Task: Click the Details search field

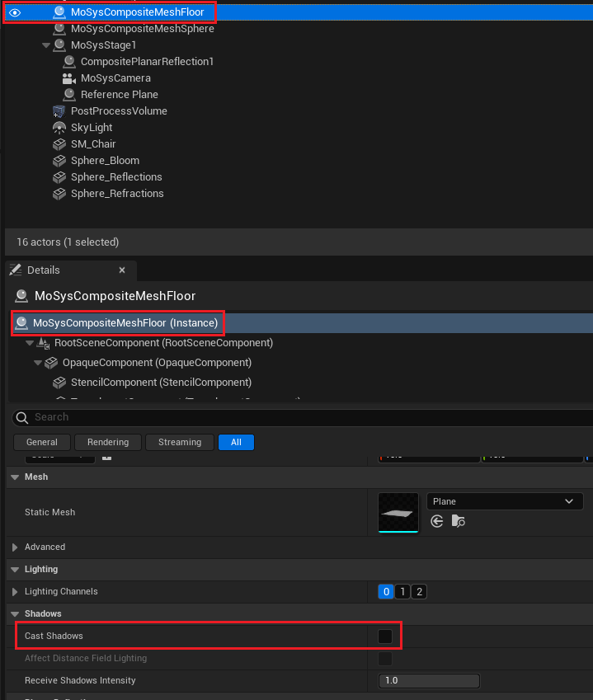Action: point(304,417)
